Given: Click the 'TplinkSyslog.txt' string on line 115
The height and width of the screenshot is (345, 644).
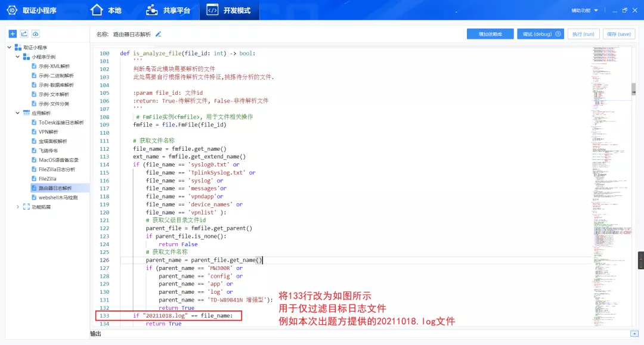Looking at the screenshot, I should click(217, 173).
